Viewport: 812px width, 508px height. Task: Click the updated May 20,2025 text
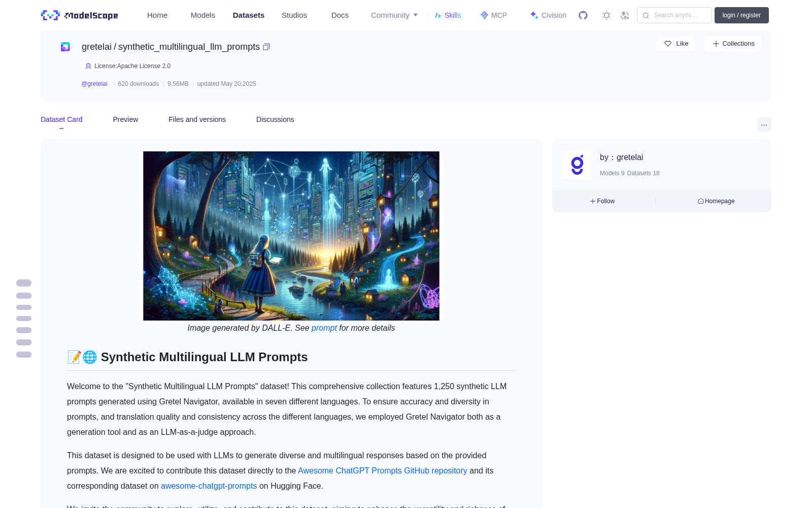[x=226, y=84]
